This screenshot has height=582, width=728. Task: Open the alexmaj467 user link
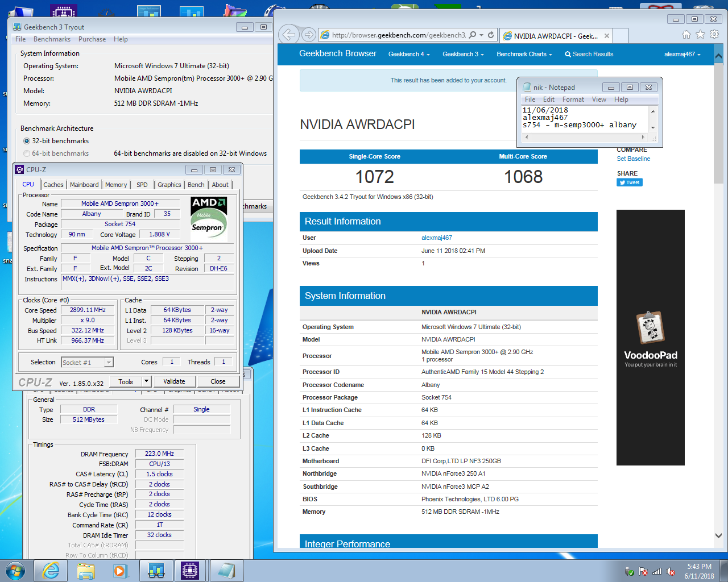437,238
